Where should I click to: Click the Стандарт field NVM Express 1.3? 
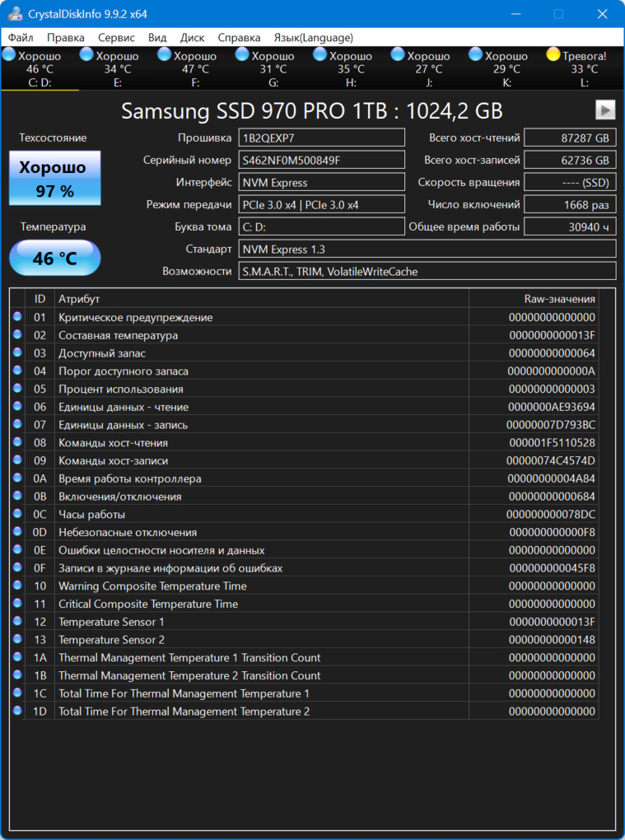point(427,249)
